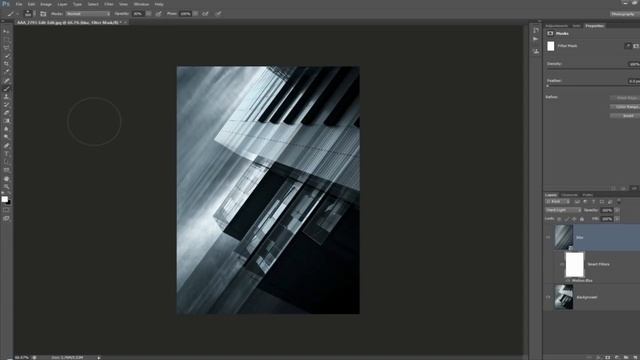Open the Filter menu
640x360 pixels.
click(x=109, y=4)
